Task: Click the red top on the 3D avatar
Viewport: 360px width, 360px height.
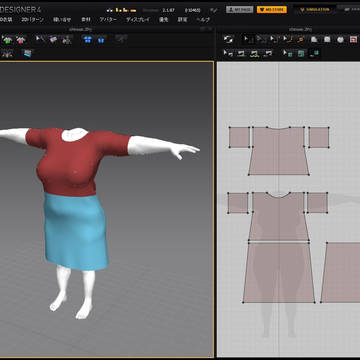Action: 75,163
